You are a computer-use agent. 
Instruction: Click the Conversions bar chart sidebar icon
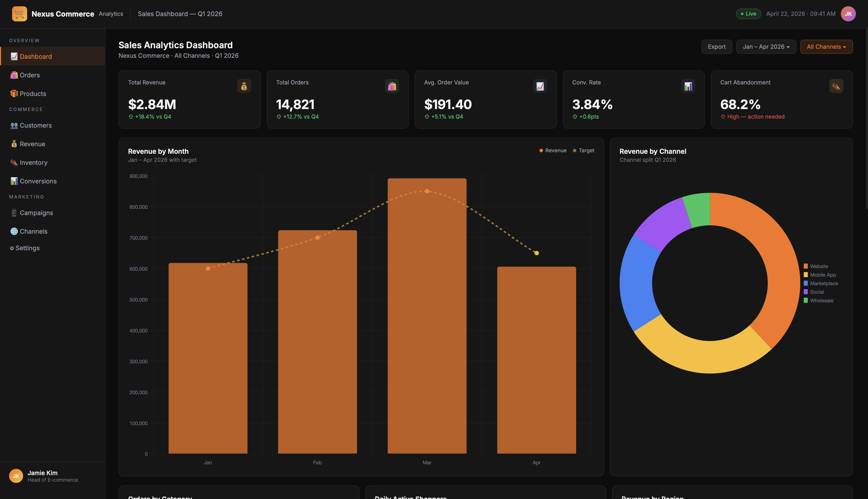(14, 181)
